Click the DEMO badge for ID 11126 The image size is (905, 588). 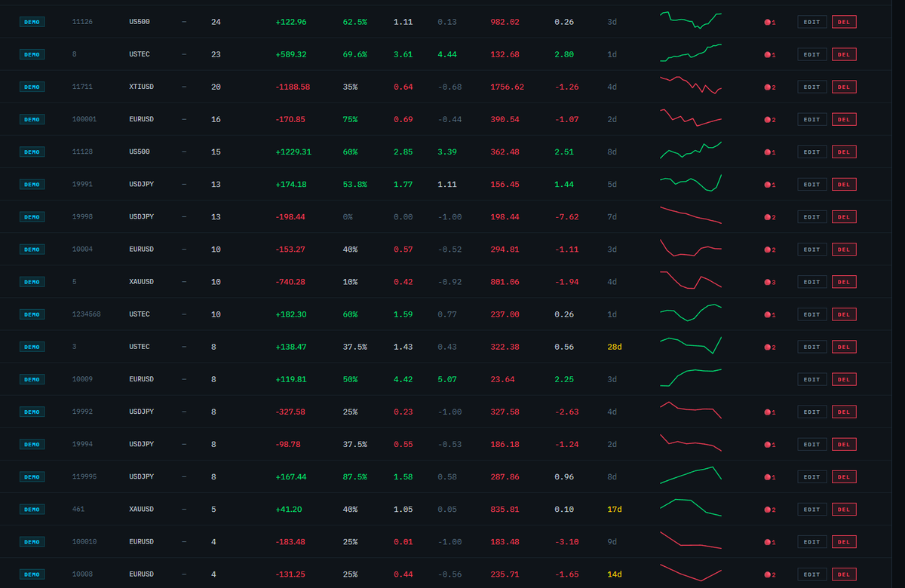pyautogui.click(x=32, y=22)
